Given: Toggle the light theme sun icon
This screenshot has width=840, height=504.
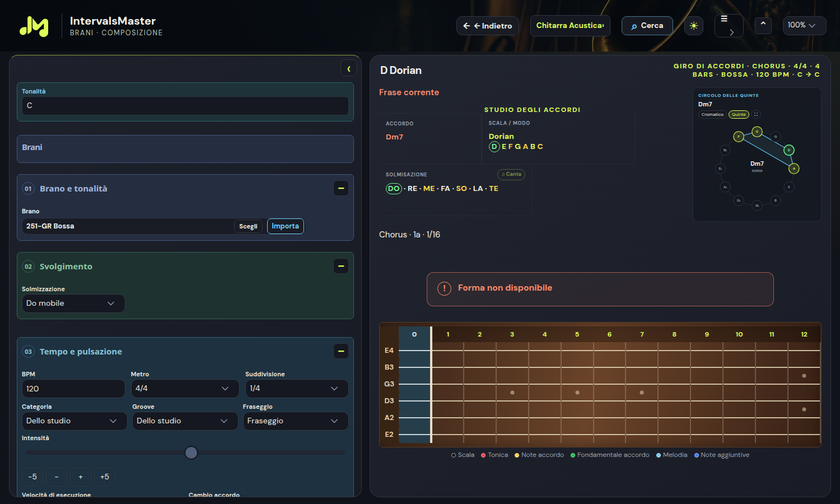Looking at the screenshot, I should click(x=694, y=26).
